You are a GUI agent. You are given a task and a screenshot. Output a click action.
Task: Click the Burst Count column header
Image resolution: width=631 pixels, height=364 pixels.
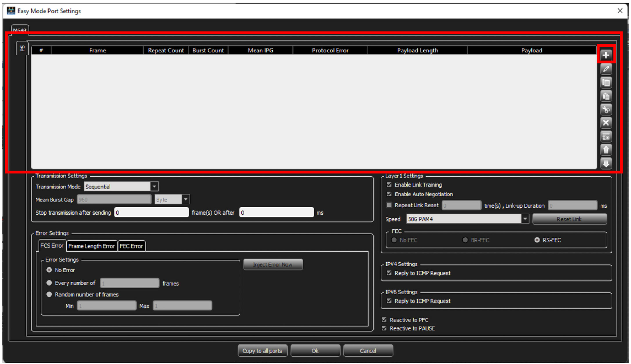tap(208, 50)
